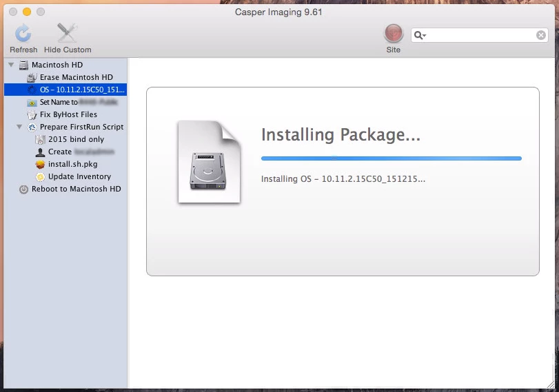The height and width of the screenshot is (392, 559).
Task: Select the Set Name to label
Action: coord(59,102)
